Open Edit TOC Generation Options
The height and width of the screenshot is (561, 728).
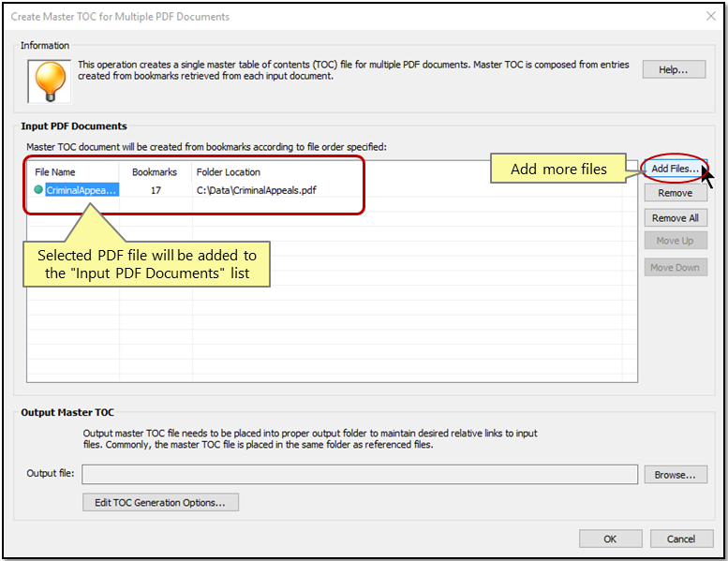click(160, 503)
